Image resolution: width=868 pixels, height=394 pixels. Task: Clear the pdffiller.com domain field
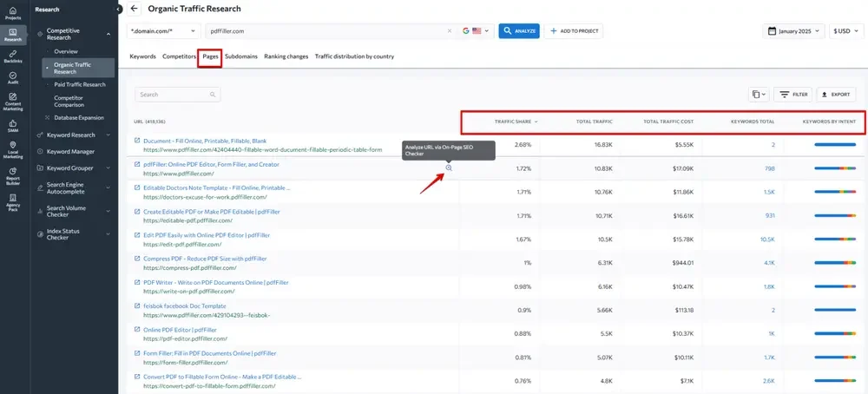click(x=450, y=31)
